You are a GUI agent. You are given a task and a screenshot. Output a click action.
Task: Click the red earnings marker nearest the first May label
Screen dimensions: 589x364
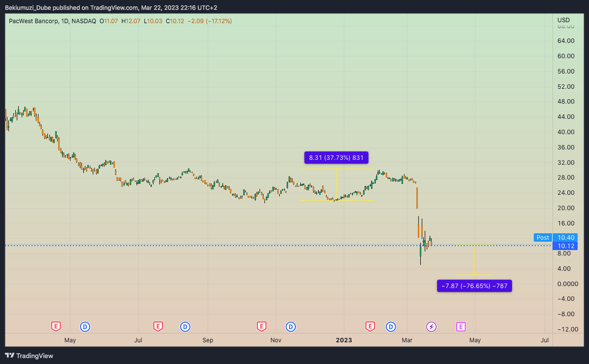pyautogui.click(x=56, y=327)
